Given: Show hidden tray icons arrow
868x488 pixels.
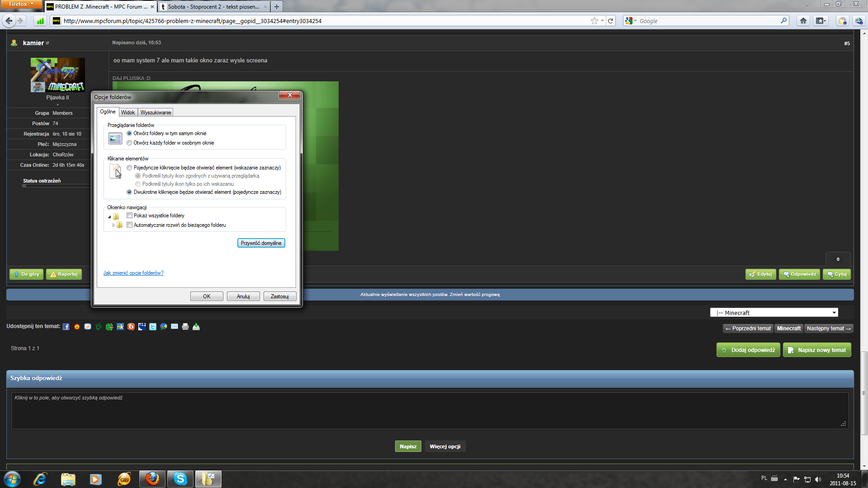Looking at the screenshot, I should 785,479.
